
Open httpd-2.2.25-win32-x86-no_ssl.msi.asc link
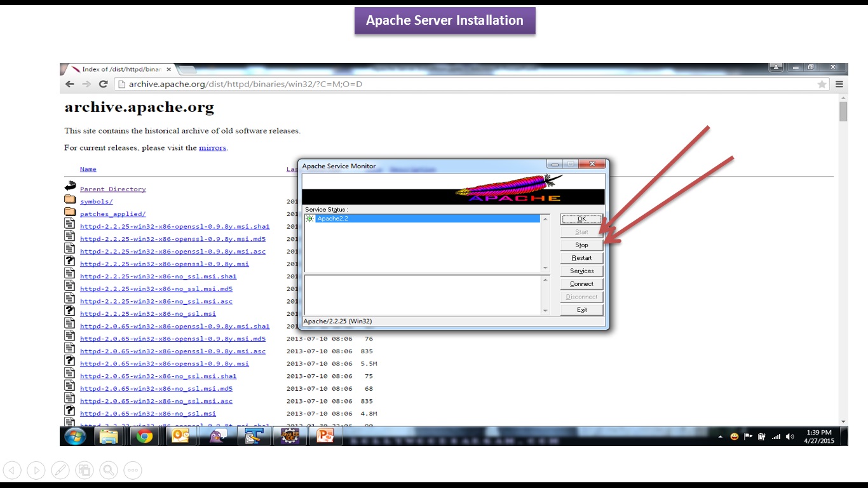pos(156,301)
